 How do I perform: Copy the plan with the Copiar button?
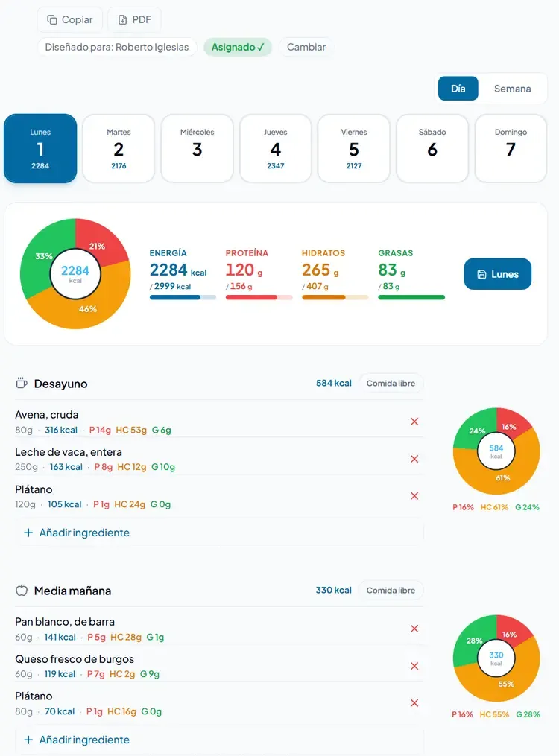70,20
